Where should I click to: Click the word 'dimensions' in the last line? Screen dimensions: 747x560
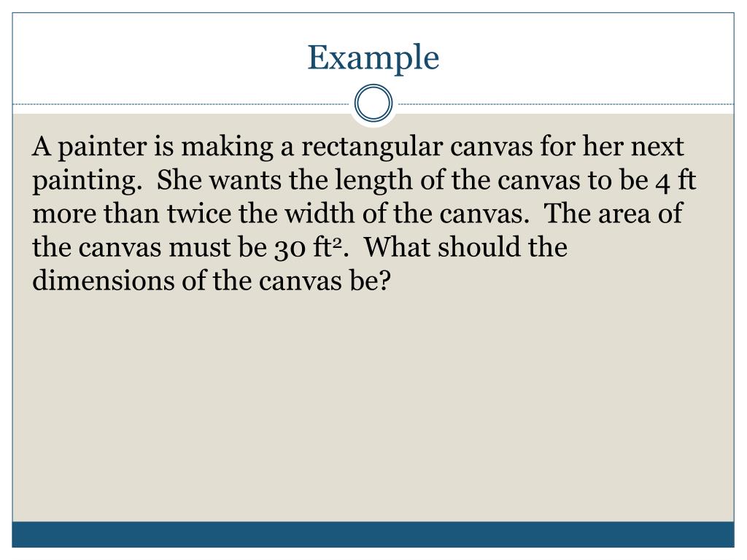click(104, 281)
